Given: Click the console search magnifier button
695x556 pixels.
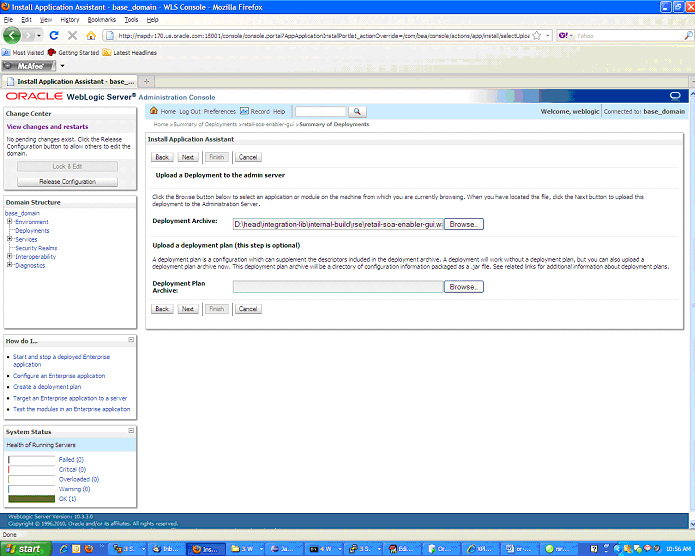Looking at the screenshot, I should [x=357, y=112].
